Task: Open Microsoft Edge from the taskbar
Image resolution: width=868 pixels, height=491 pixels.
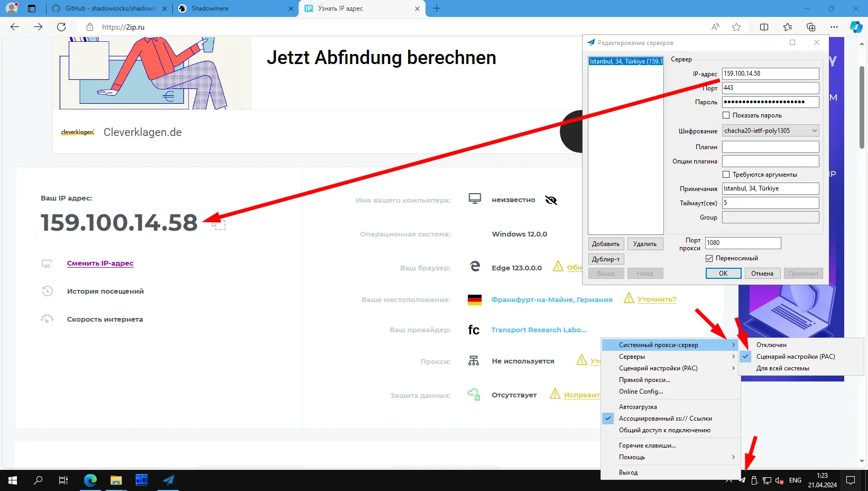Action: [90, 480]
